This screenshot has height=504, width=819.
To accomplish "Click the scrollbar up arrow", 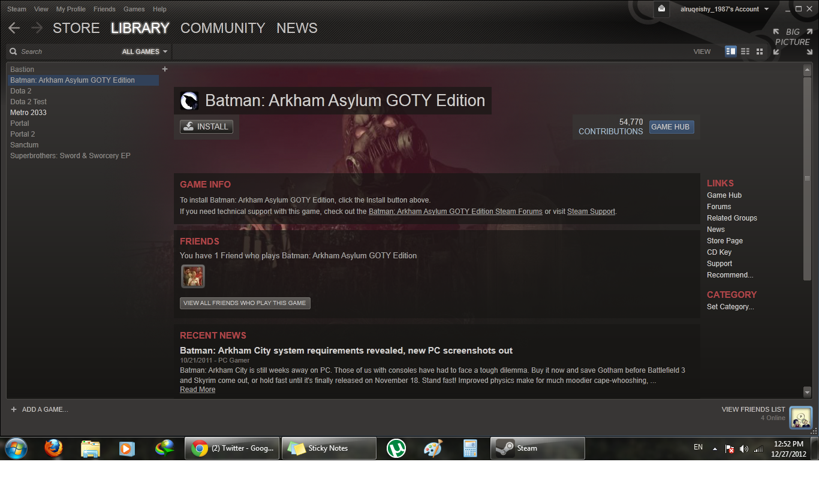I will (807, 70).
